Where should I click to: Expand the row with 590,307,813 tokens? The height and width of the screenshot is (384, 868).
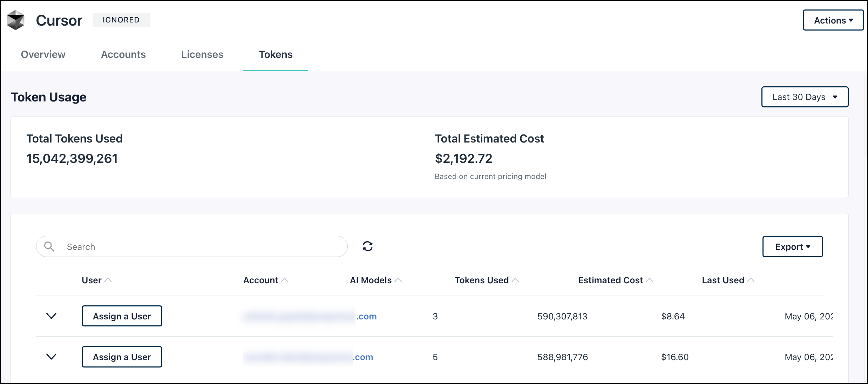(52, 316)
